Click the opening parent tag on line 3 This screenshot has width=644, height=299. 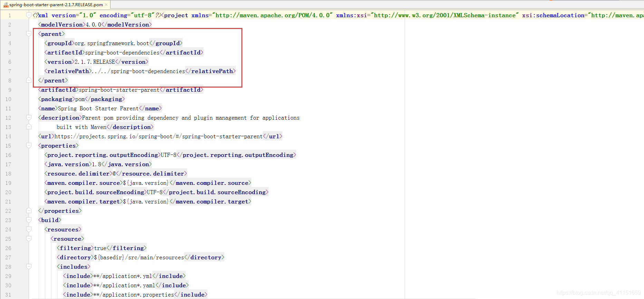(x=51, y=34)
